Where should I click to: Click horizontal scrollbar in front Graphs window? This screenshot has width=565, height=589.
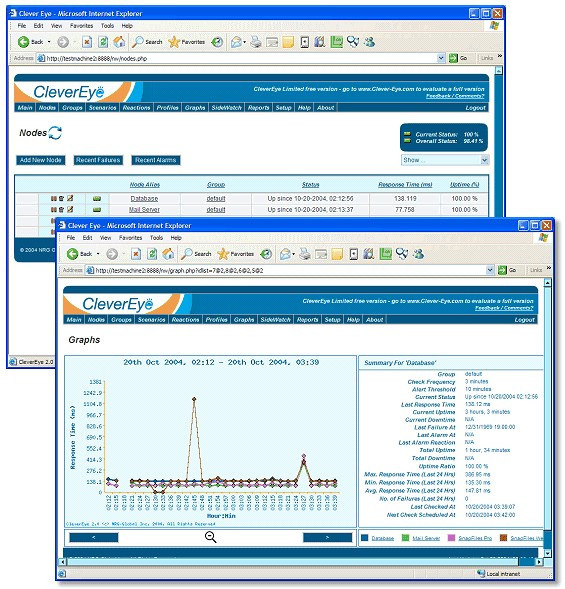(301, 562)
